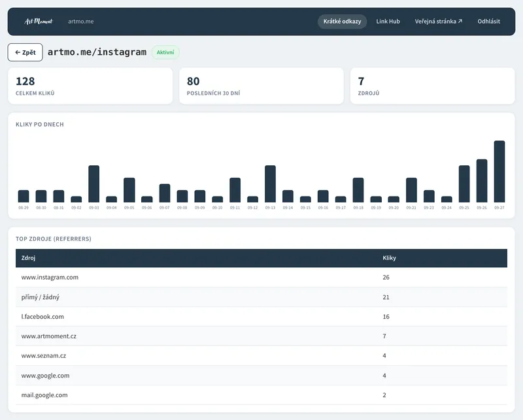
Task: Click the Top zdroje (Referrers) heading
Action: coord(54,238)
